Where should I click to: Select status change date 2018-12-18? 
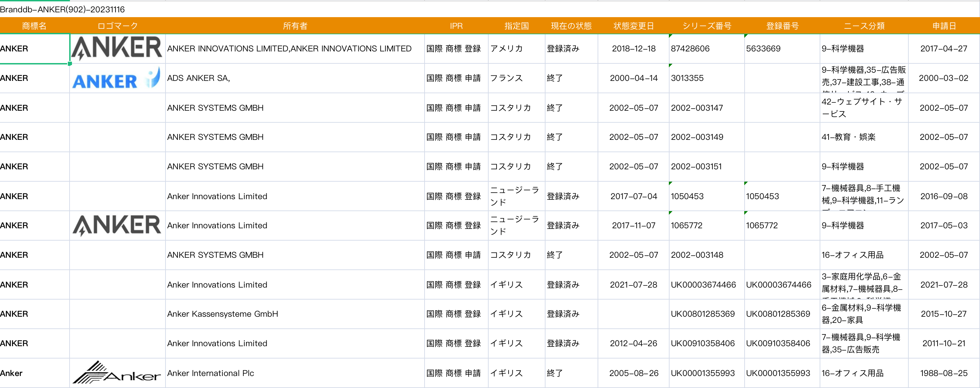pyautogui.click(x=634, y=49)
